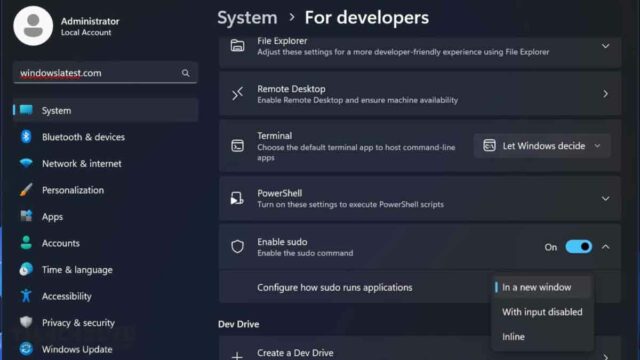Open the Create a Dev Drive row
This screenshot has height=360, width=640.
tap(420, 348)
